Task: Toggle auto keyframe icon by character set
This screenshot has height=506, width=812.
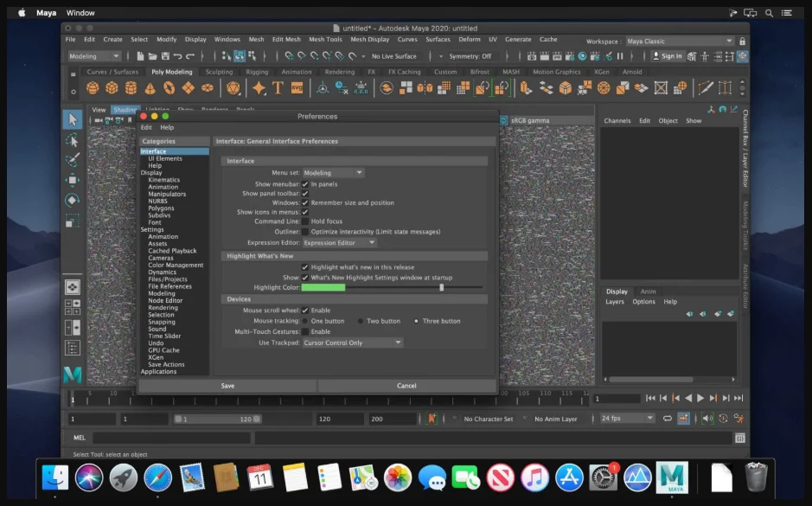Action: (432, 419)
